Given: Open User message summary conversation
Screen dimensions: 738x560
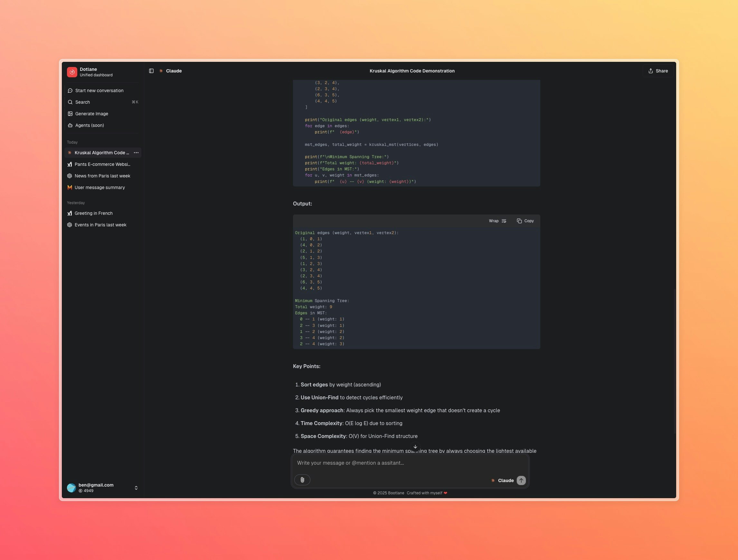Looking at the screenshot, I should point(103,187).
